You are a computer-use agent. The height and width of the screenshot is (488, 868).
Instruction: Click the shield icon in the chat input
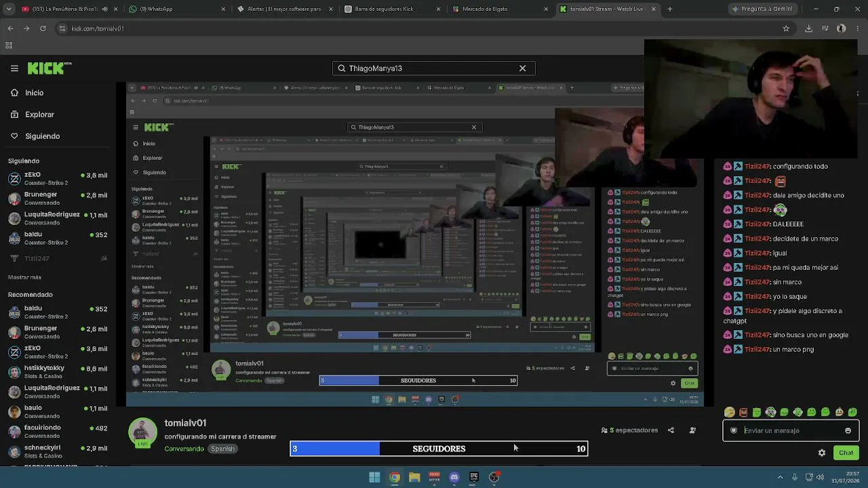734,430
